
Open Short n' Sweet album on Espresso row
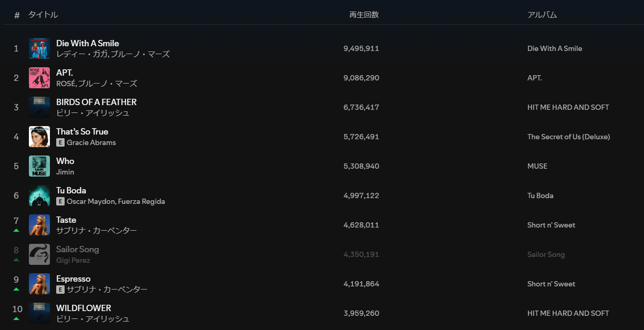pyautogui.click(x=552, y=284)
